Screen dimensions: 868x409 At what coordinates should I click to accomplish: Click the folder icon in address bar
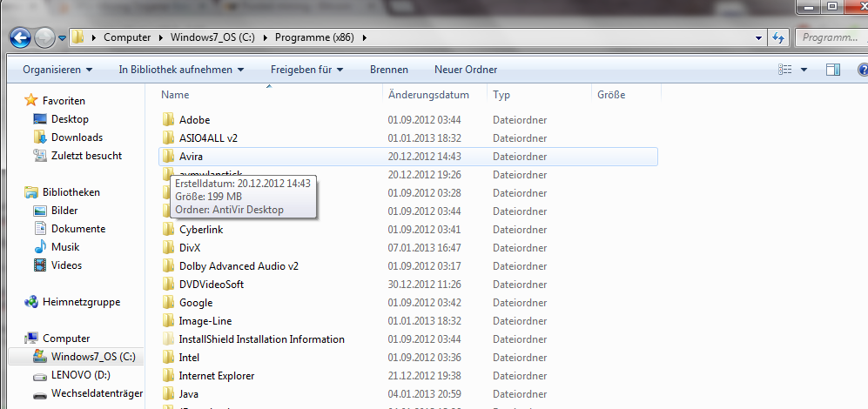(x=78, y=37)
